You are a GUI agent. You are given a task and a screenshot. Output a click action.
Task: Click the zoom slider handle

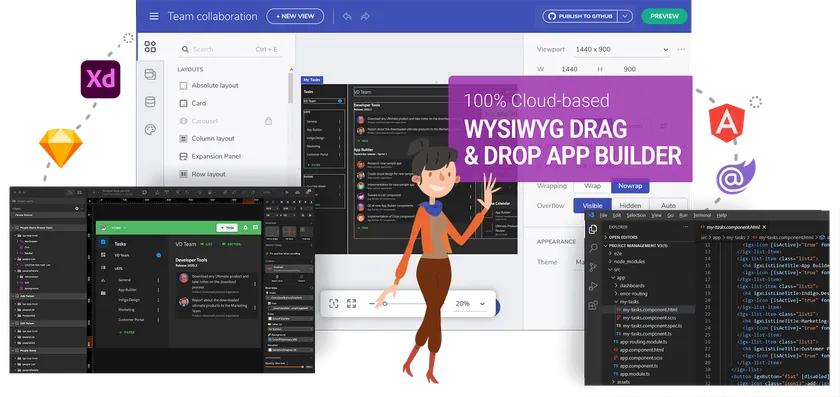[x=385, y=304]
